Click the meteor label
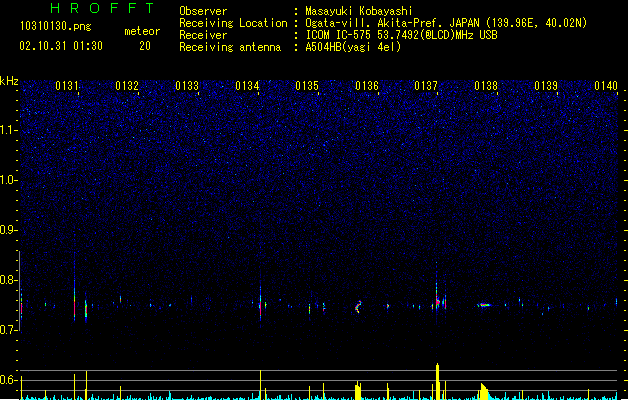Viewport: 629px width, 400px height. [x=142, y=31]
